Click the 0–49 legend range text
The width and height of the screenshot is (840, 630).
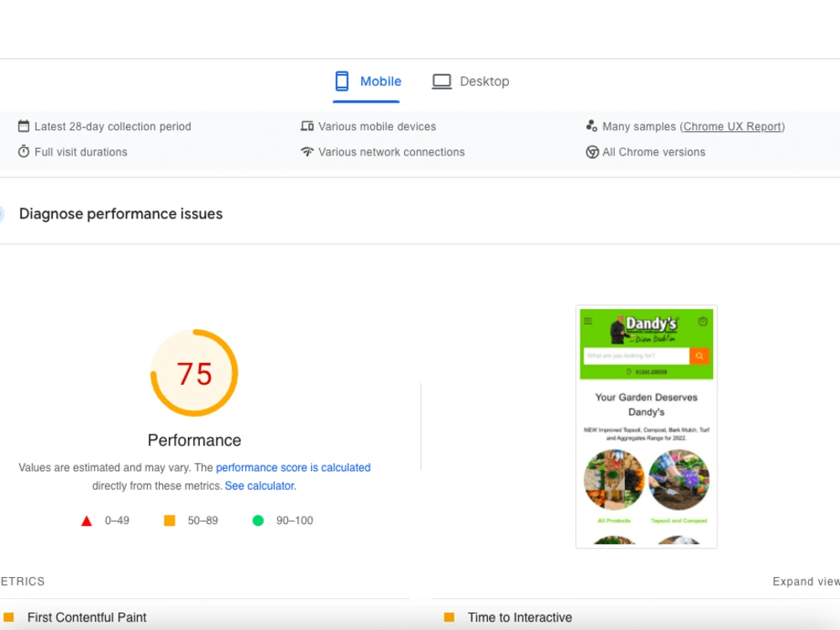117,521
